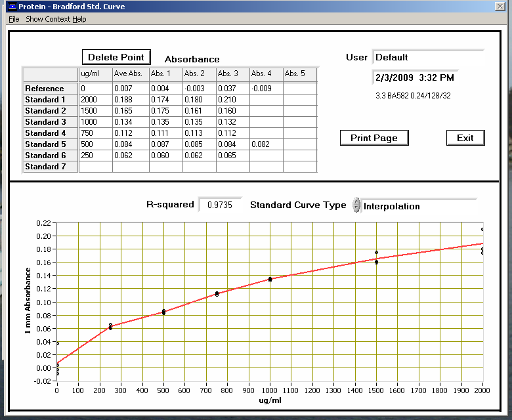The width and height of the screenshot is (512, 420).
Task: Select Standard 6 Abs. 3 cell 0.065
Action: [233, 155]
